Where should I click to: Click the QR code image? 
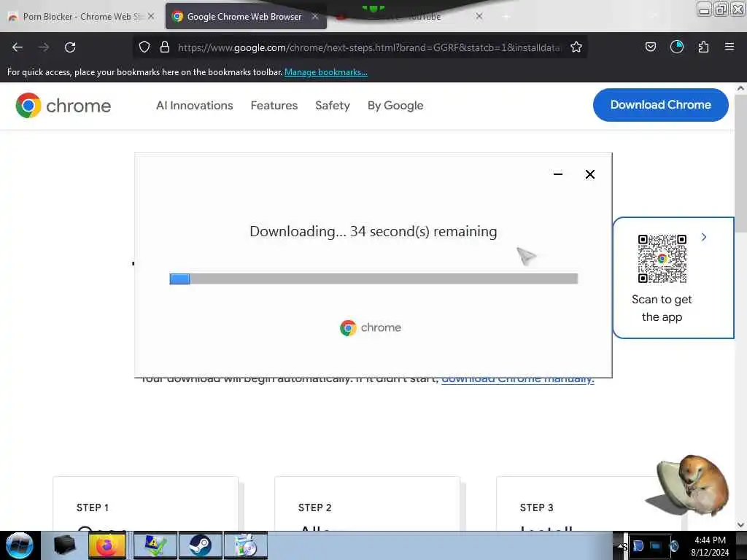pos(662,259)
